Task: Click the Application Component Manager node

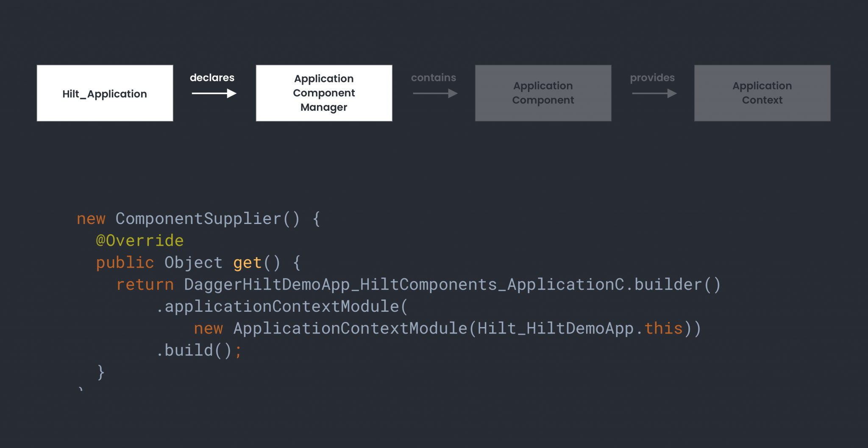Action: (x=323, y=92)
